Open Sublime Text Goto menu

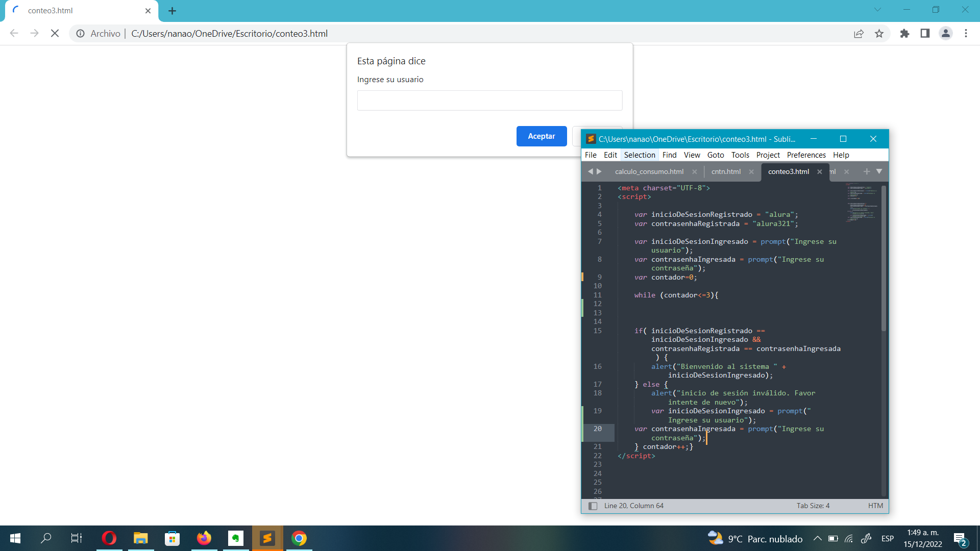click(716, 155)
